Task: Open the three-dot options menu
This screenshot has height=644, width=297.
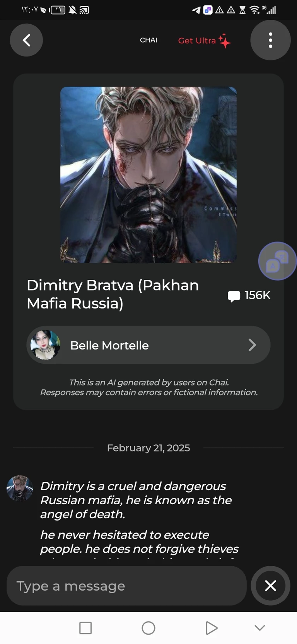Action: [x=270, y=40]
